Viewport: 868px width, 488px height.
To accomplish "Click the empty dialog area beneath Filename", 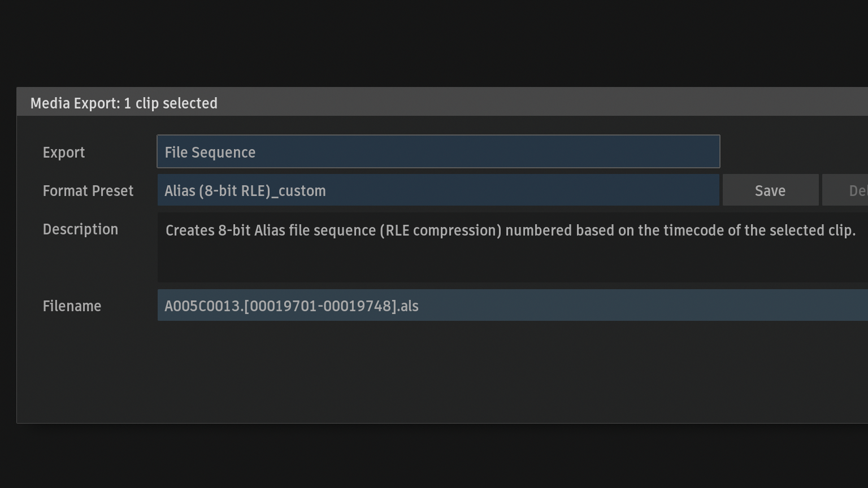I will (442, 372).
